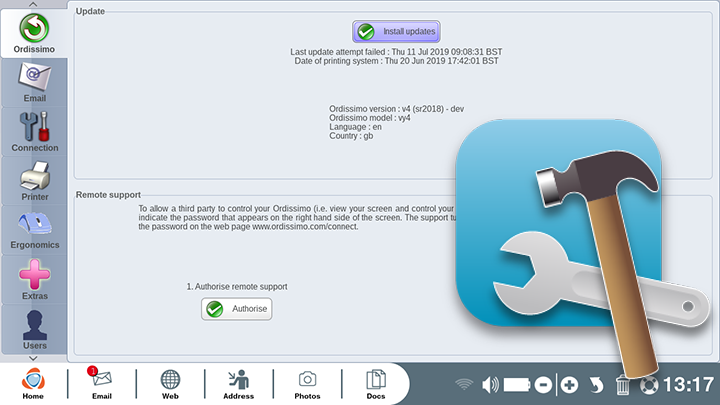Click '1. Authorise remote support' label

pos(236,287)
